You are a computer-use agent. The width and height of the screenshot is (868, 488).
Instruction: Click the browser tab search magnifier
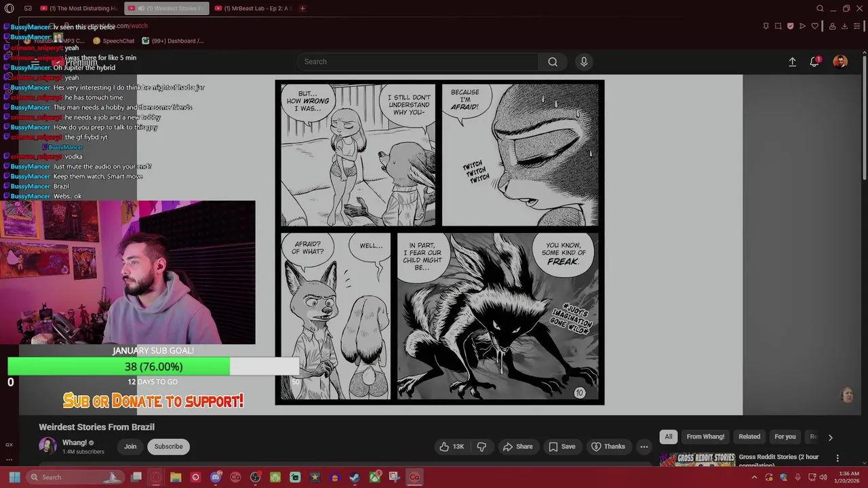[820, 8]
